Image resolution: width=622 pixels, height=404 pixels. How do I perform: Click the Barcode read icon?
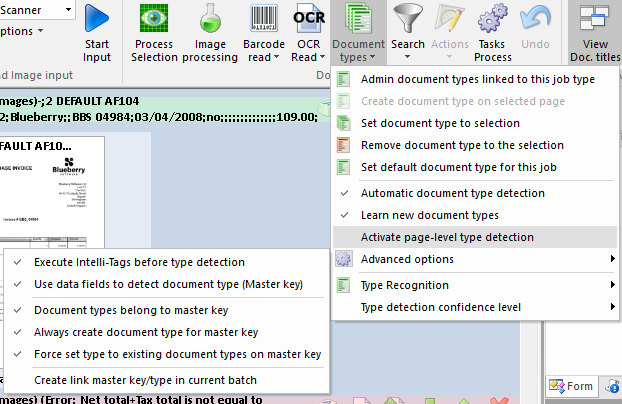point(261,21)
